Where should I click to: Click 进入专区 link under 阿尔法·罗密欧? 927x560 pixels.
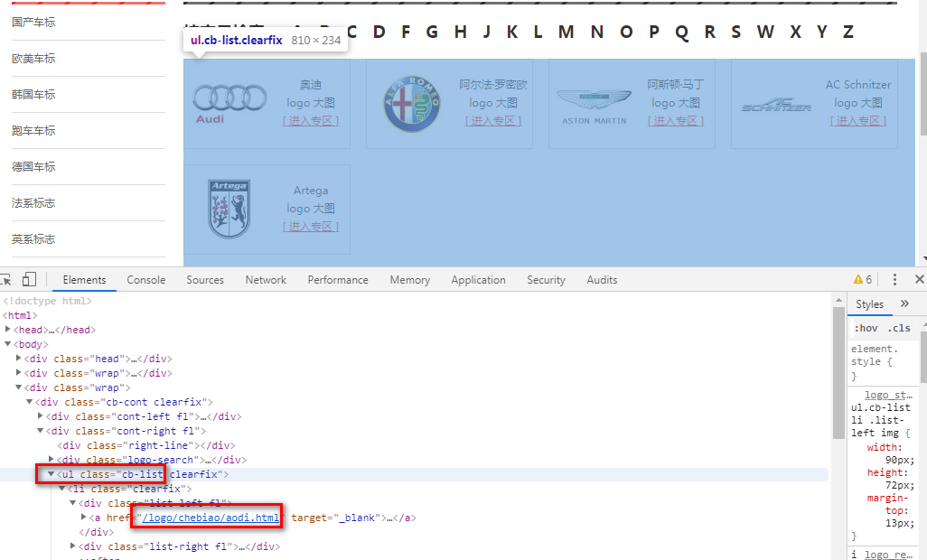493,120
